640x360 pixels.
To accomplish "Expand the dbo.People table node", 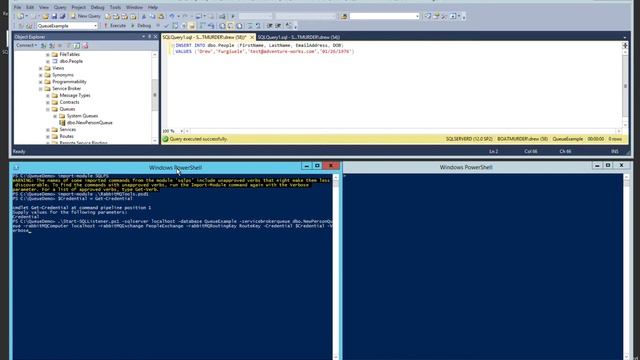I will click(48, 61).
